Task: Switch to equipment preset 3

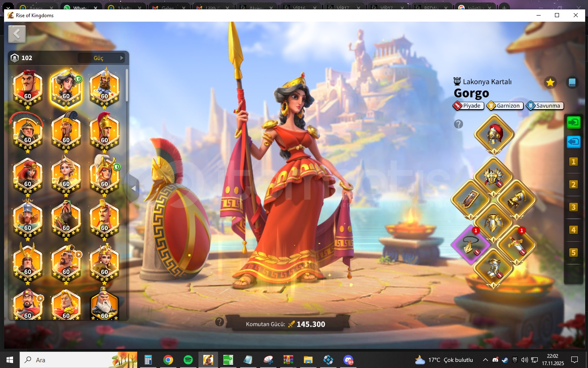Action: coord(573,207)
